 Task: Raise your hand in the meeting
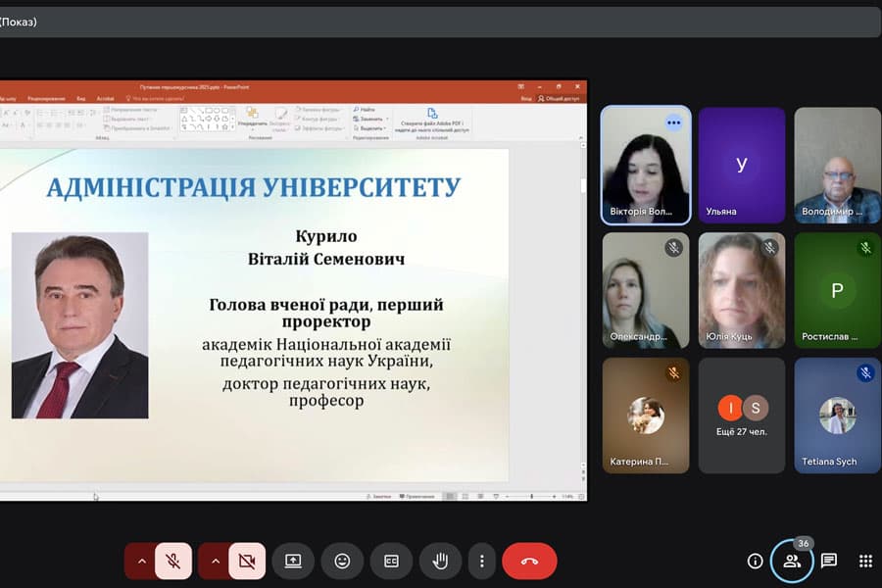click(x=440, y=561)
